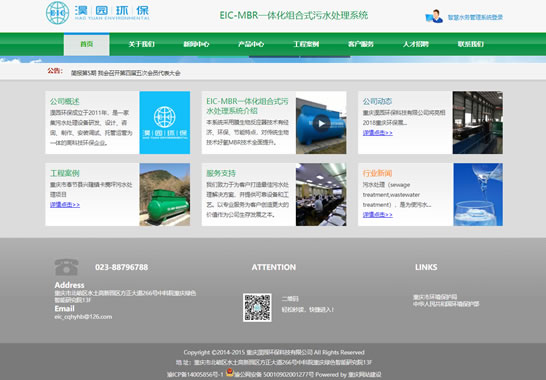Open the 产品中心 menu item

[x=251, y=44]
